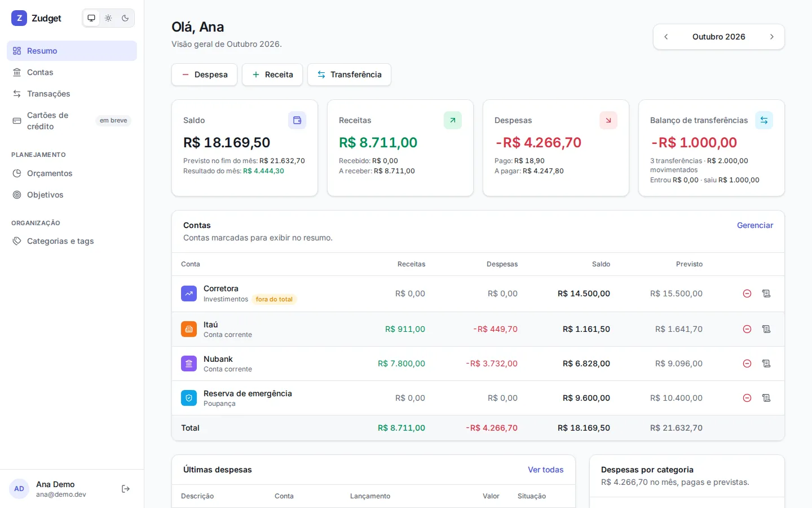The height and width of the screenshot is (508, 812).
Task: Go to Transações in the sidebar
Action: 72,94
